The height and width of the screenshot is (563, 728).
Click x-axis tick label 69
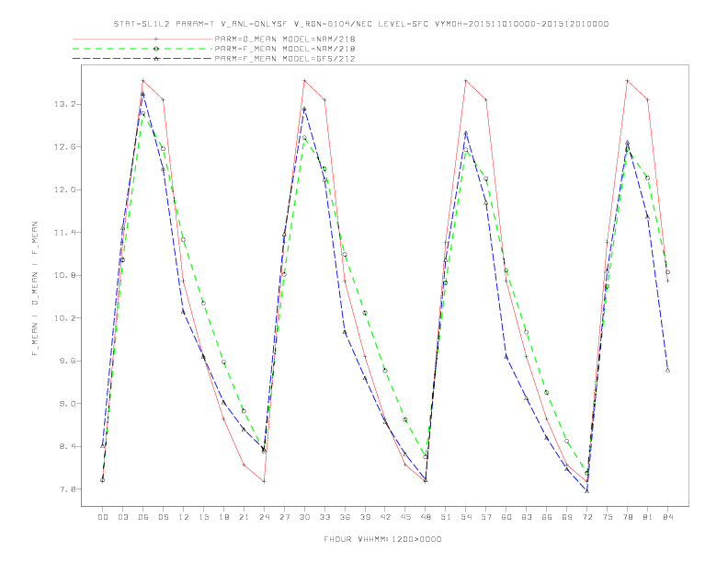click(x=567, y=517)
